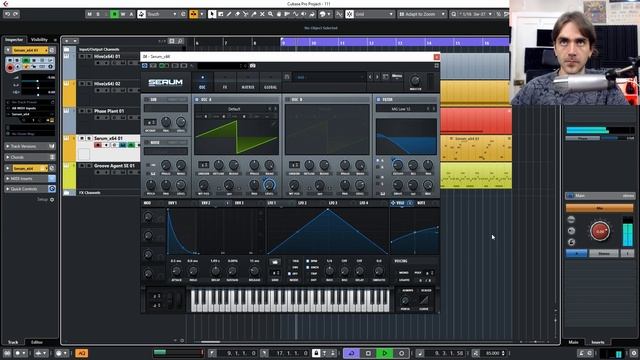The image size is (640, 360).
Task: Toggle the green Read automation R button
Action: coord(115,14)
